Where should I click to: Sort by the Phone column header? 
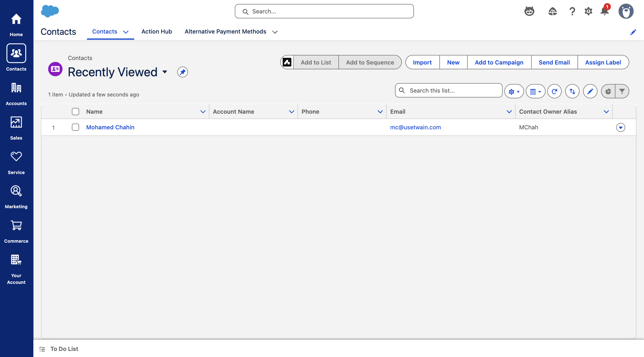pos(310,111)
